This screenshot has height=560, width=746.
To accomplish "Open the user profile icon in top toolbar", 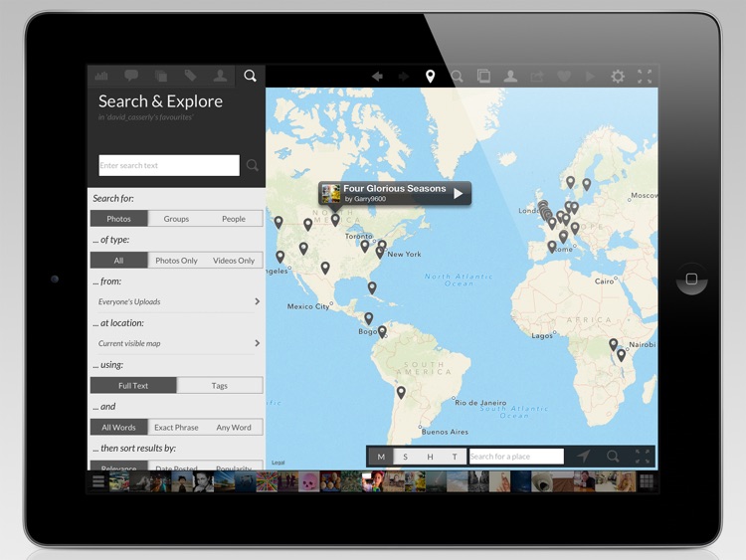I will 510,77.
